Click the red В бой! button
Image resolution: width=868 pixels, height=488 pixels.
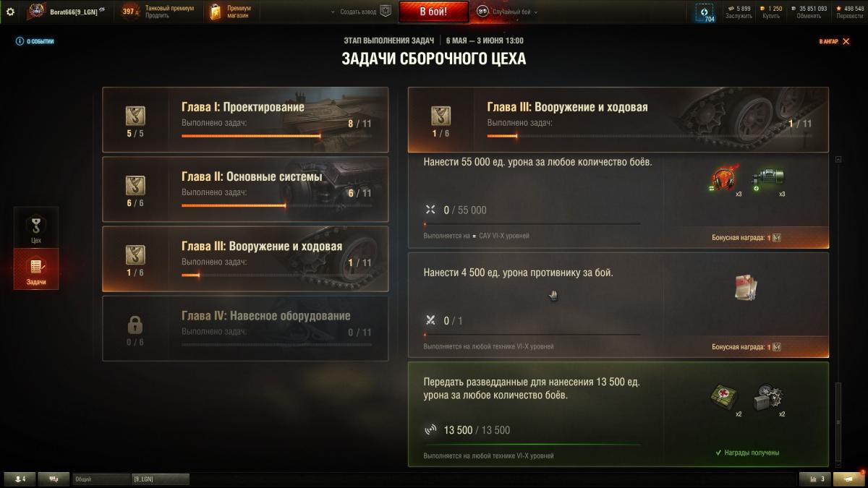[x=433, y=12]
